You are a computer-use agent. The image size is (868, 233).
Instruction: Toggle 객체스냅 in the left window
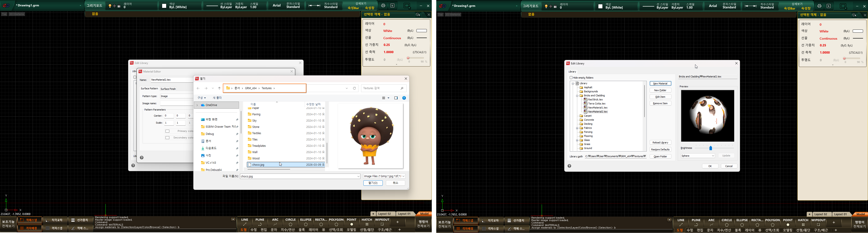point(30,220)
